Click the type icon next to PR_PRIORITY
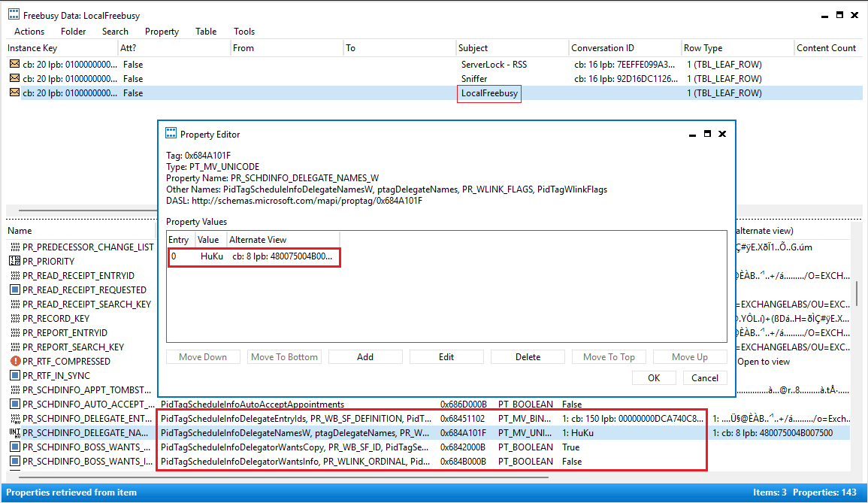 point(15,262)
